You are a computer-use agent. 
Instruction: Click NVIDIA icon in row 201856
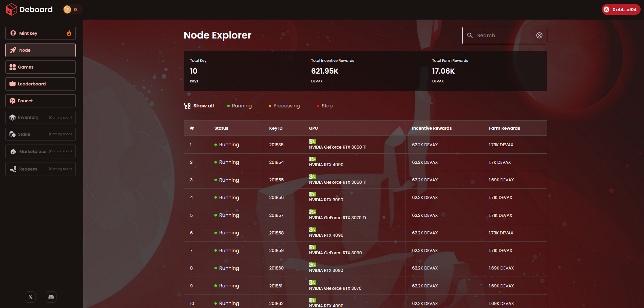point(313,194)
